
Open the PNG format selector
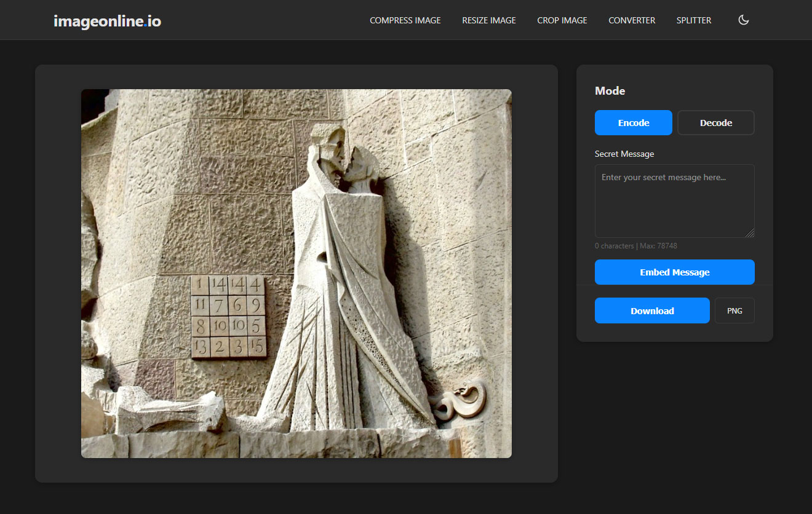734,311
